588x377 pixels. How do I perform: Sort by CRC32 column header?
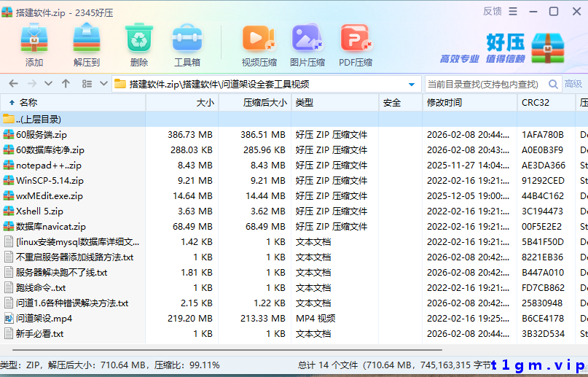click(x=546, y=102)
